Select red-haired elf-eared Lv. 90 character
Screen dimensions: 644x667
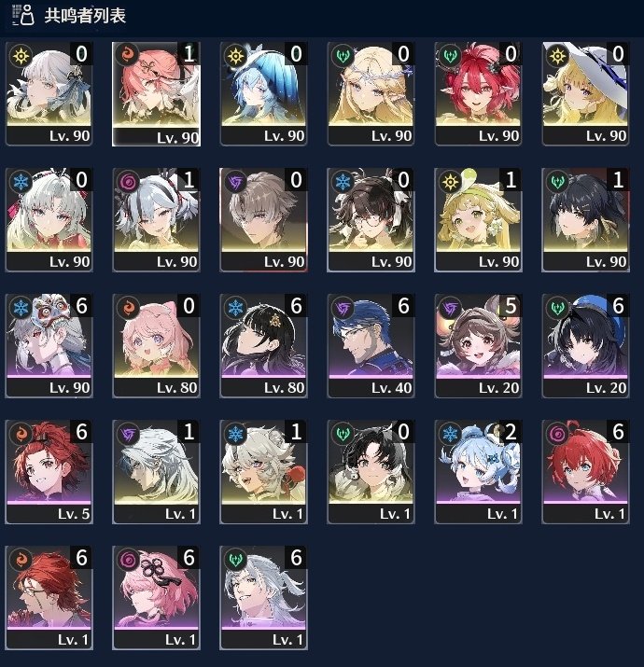point(478,93)
